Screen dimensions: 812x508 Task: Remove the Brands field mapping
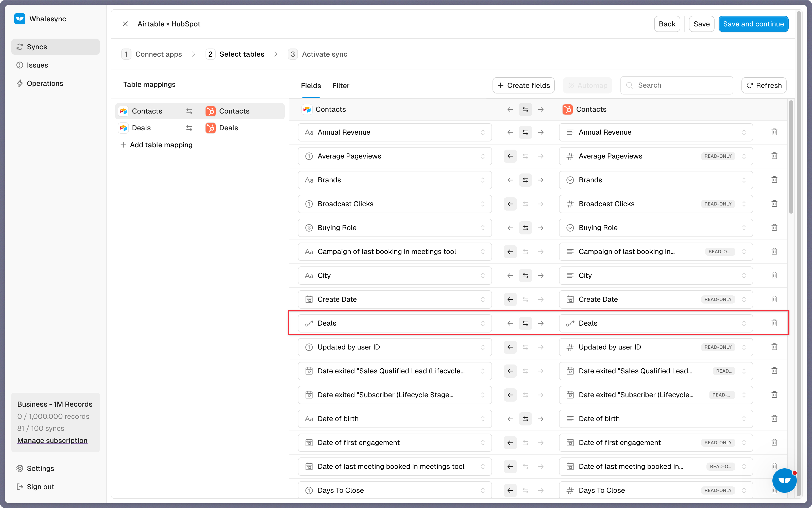774,180
